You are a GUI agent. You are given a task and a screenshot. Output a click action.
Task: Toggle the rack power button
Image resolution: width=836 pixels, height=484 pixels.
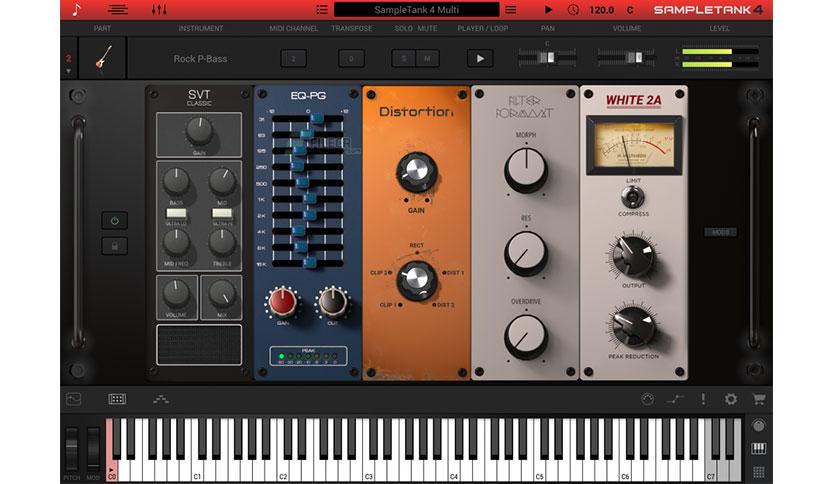tap(115, 221)
